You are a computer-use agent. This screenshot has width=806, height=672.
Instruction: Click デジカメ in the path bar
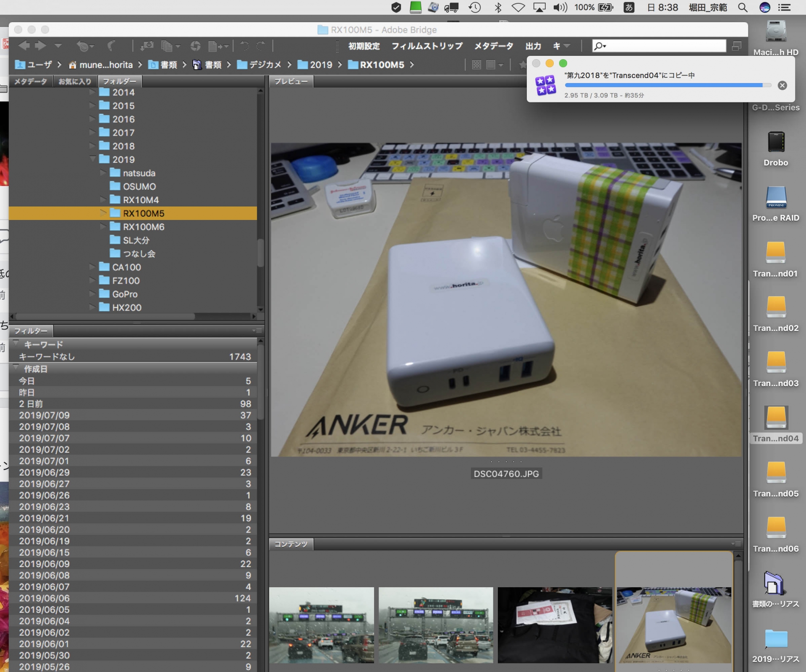259,65
